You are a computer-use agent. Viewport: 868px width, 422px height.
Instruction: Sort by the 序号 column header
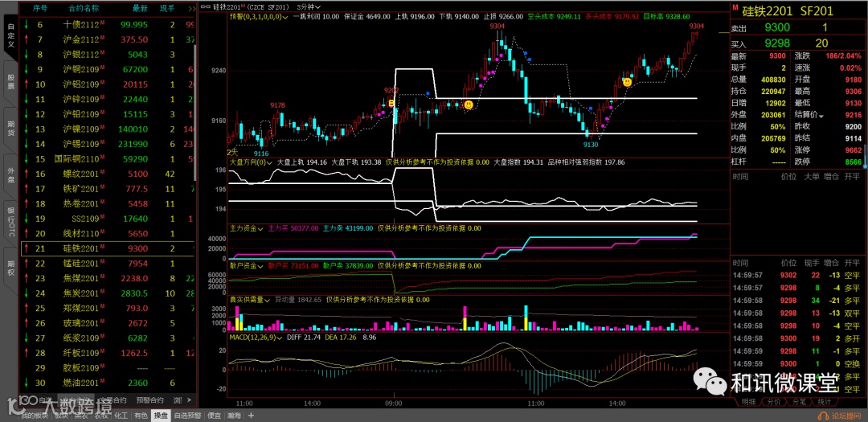tap(40, 8)
